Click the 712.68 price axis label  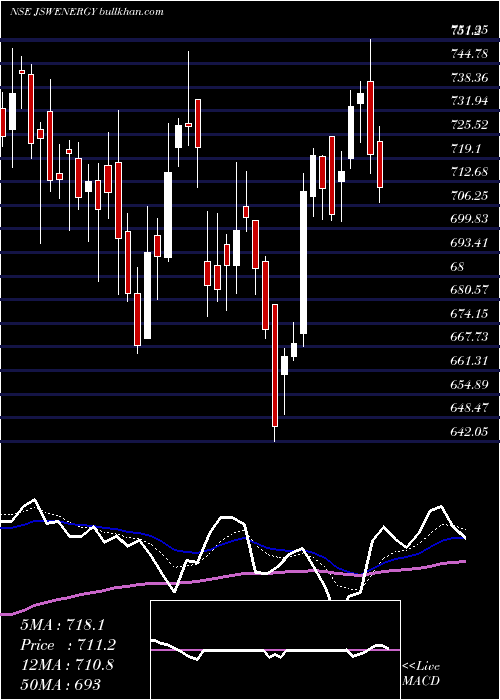(469, 172)
